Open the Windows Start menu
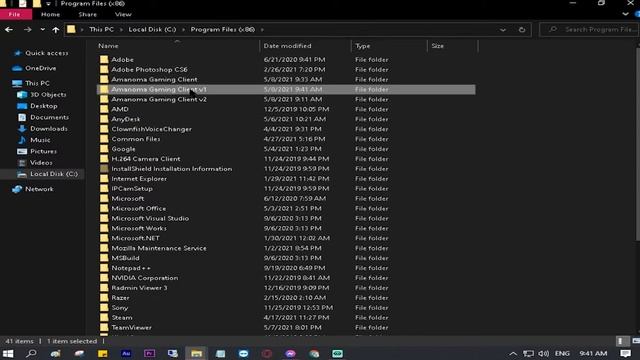Screen dimensions: 640x360 tap(8, 353)
